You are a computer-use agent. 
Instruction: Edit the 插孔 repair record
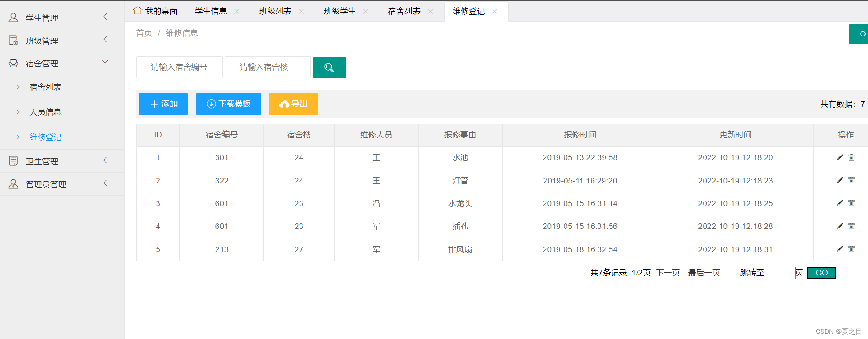coord(840,226)
